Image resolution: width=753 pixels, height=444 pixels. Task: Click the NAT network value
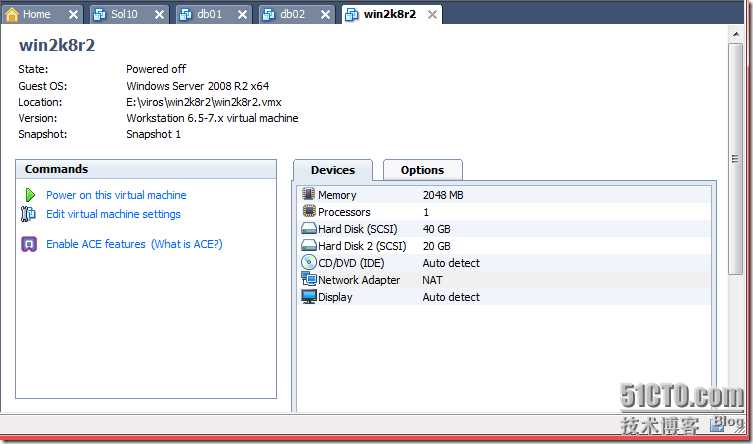pyautogui.click(x=432, y=280)
